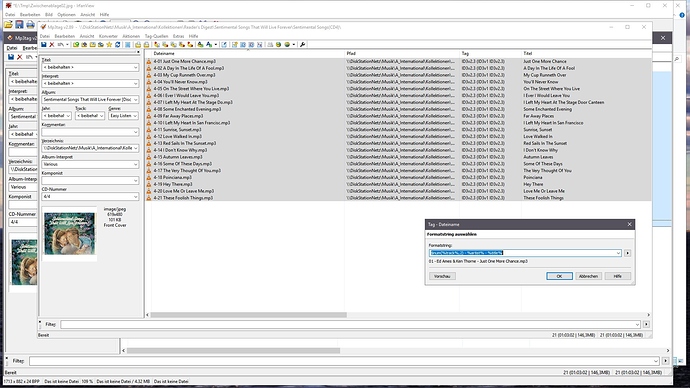Select file 4-21 These Foolish Things.mp3

tap(183, 198)
